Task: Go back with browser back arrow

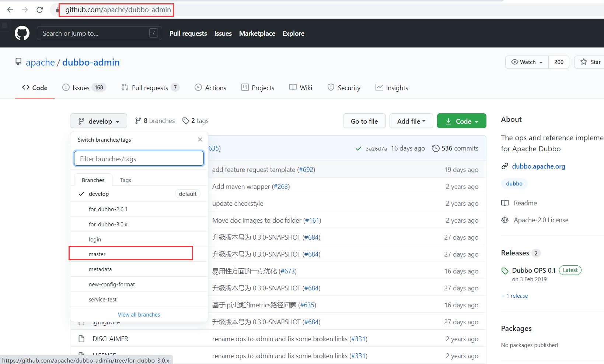Action: coord(10,10)
